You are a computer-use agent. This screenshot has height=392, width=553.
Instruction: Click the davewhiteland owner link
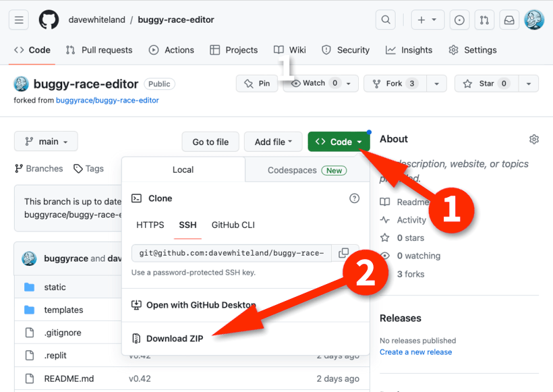click(x=96, y=20)
